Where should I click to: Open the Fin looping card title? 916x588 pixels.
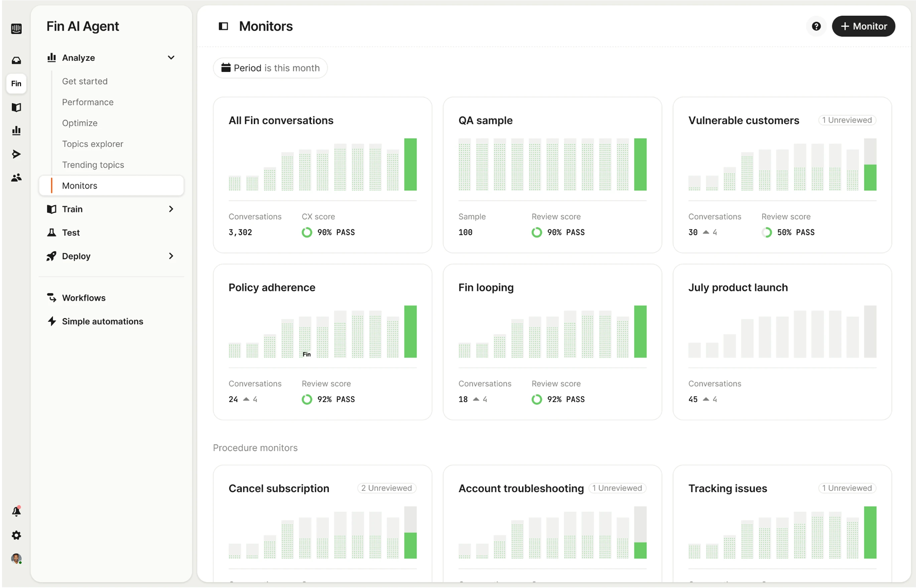tap(486, 287)
